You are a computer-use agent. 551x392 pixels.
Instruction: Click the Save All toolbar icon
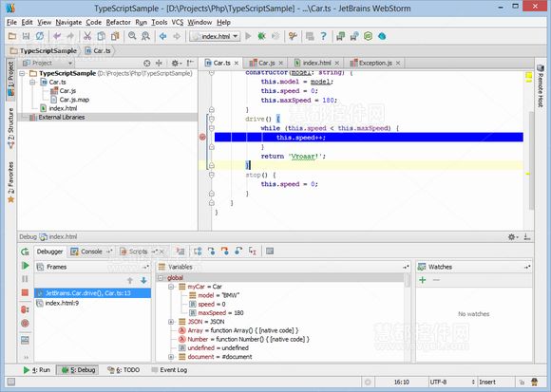[x=26, y=36]
